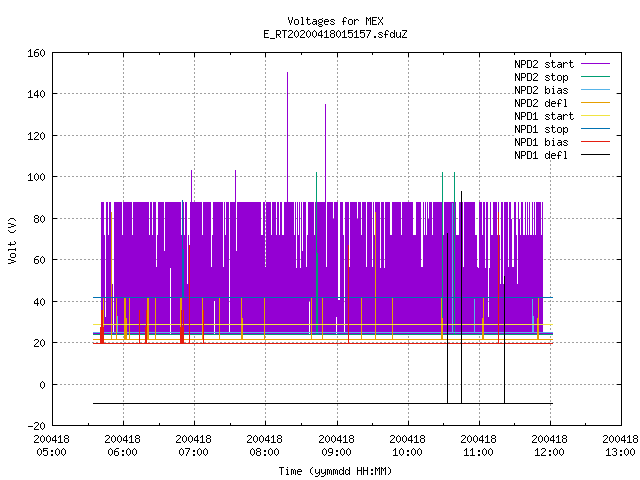Click the 'NPD2 stop' legend label

(541, 77)
